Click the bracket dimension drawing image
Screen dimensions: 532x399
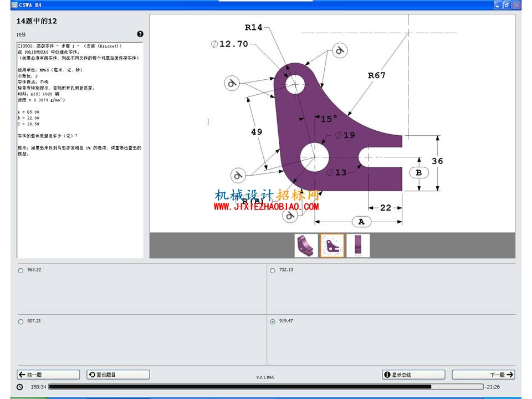tap(332, 123)
